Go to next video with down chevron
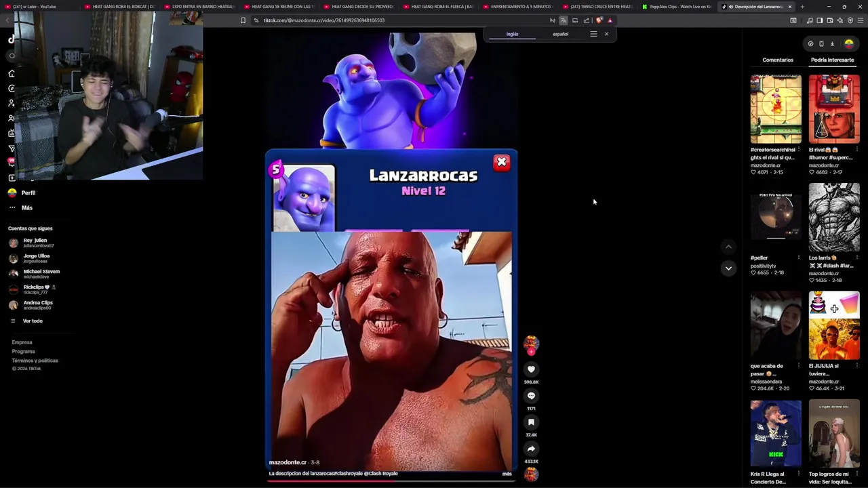 [728, 268]
